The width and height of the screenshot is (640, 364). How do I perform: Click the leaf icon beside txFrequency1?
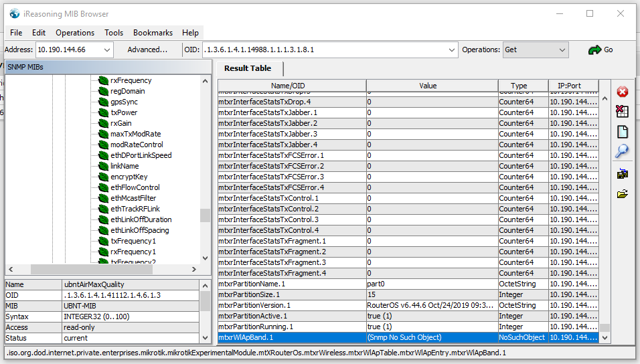(104, 241)
